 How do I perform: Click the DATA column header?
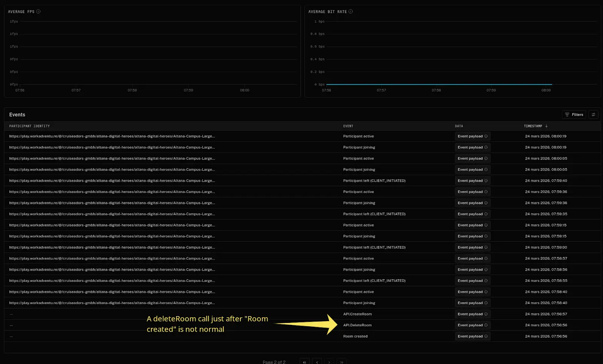pos(459,126)
